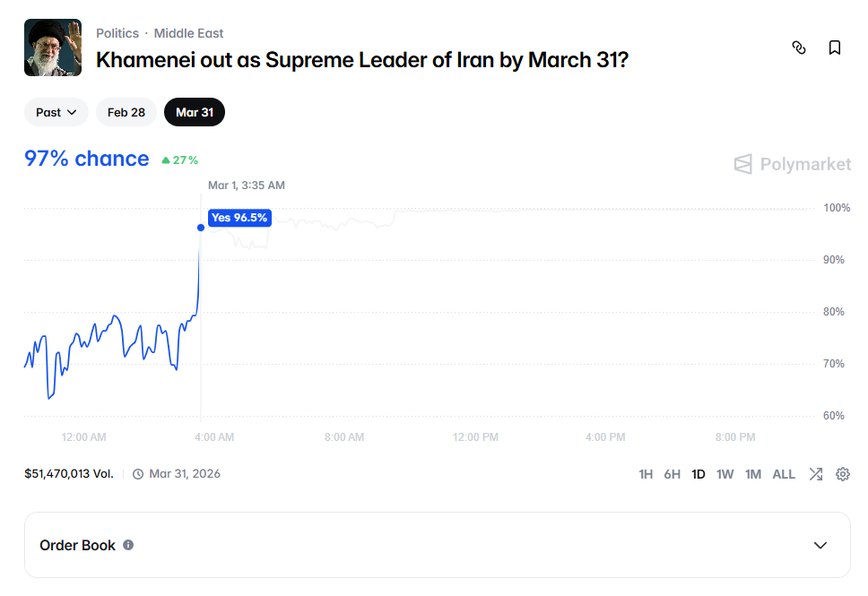Select the Mar 31 date tab

195,112
